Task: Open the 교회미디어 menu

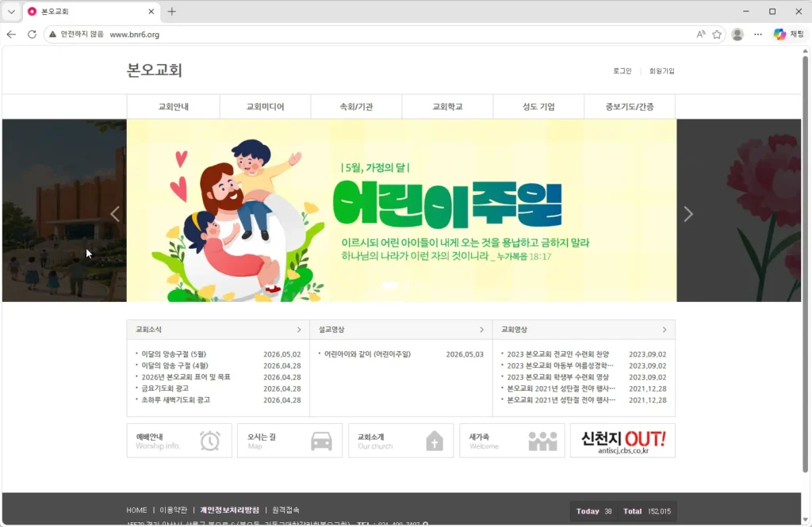Action: (265, 107)
